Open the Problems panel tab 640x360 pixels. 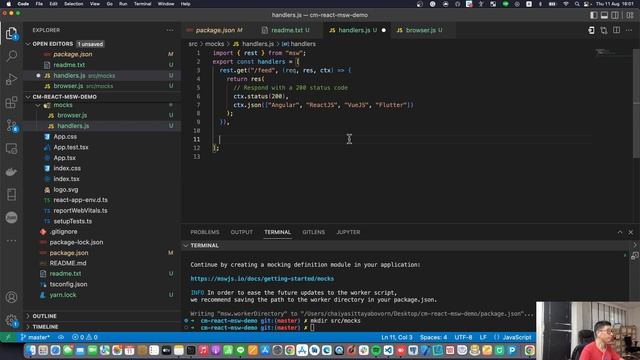point(204,232)
